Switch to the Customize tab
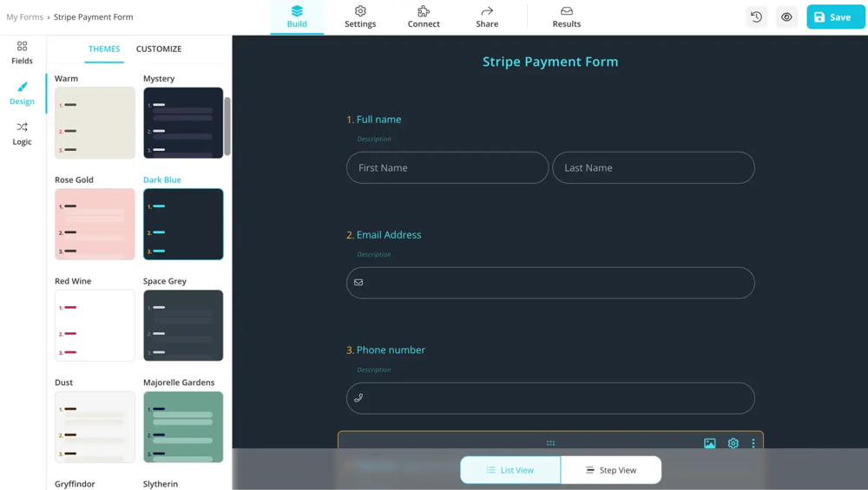Screen dimensions: 868x490 [x=159, y=49]
